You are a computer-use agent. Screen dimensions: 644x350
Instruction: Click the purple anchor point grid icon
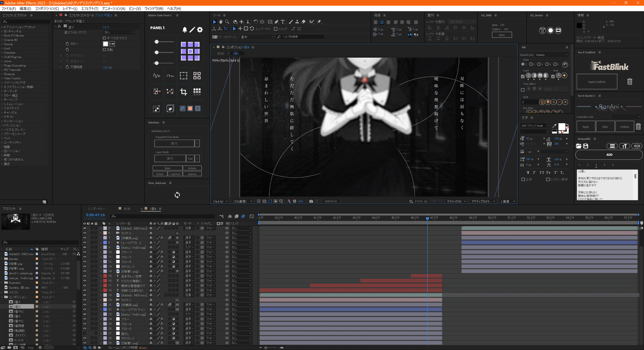tap(191, 51)
